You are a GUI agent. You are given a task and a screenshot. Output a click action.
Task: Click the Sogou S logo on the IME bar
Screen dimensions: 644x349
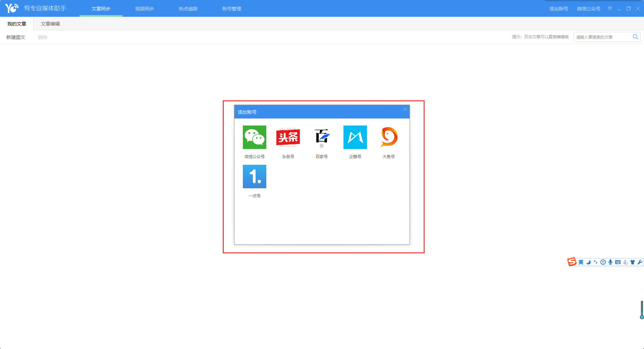click(x=572, y=262)
